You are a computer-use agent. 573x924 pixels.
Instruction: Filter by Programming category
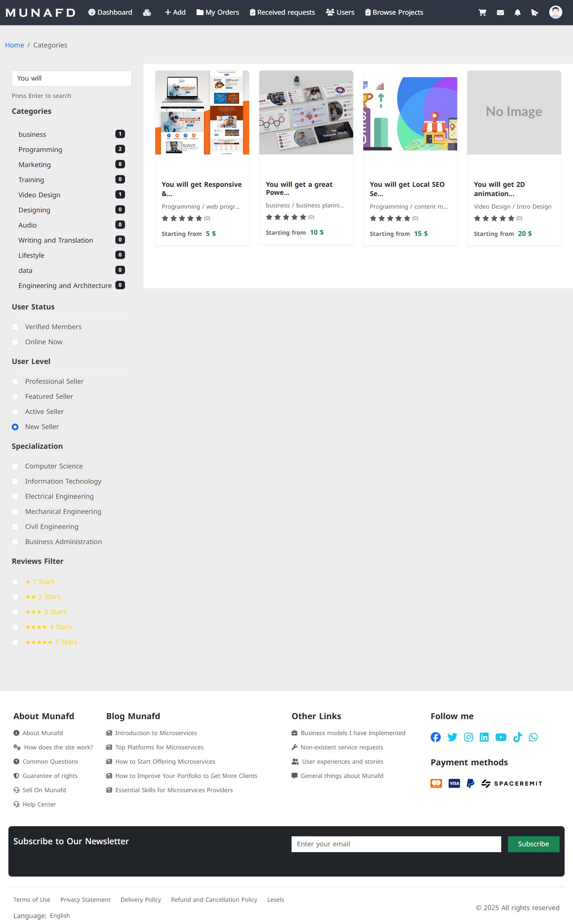40,149
